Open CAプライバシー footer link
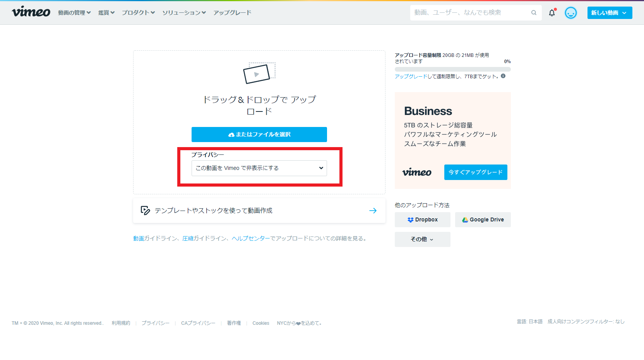 point(198,323)
